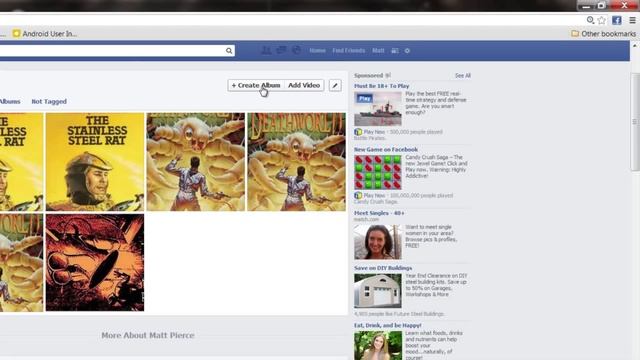Viewport: 640px width, 360px height.
Task: Click the app icon beside Battle Pirates Play Now
Action: 358,132
